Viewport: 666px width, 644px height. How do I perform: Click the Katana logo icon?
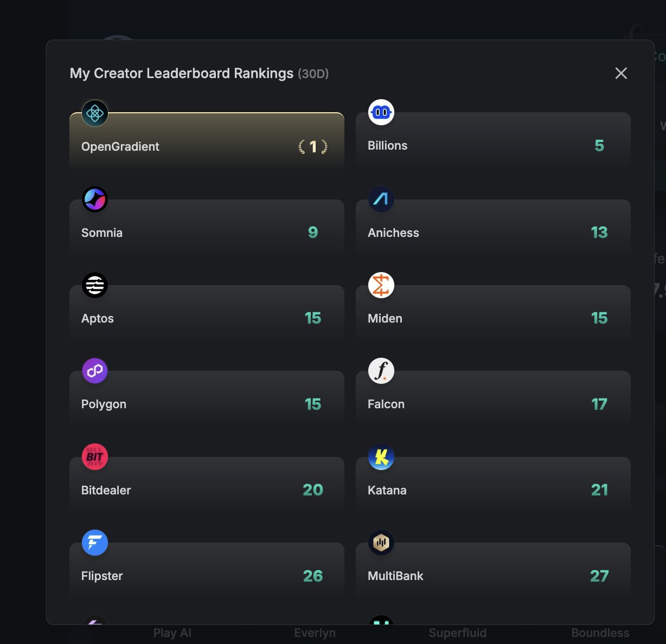pos(381,457)
